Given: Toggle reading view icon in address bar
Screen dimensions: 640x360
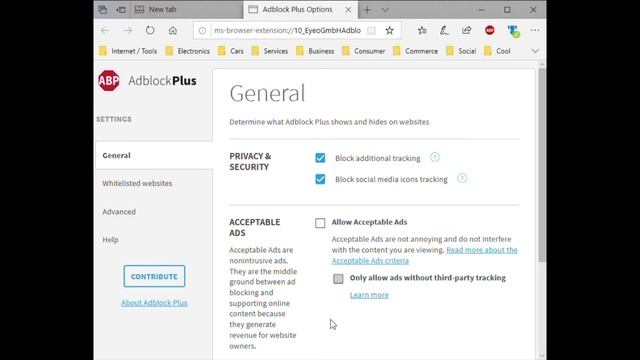Looking at the screenshot, I should 371,31.
